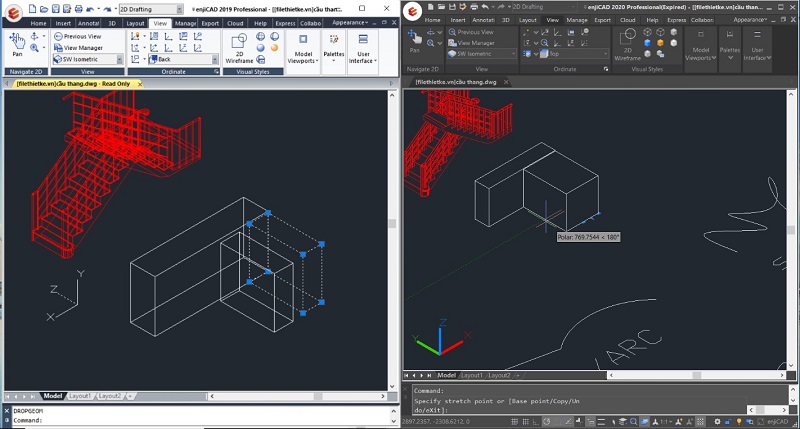Click the blue shaded sphere in the left window
Image resolution: width=800 pixels, height=429 pixels.
click(261, 48)
